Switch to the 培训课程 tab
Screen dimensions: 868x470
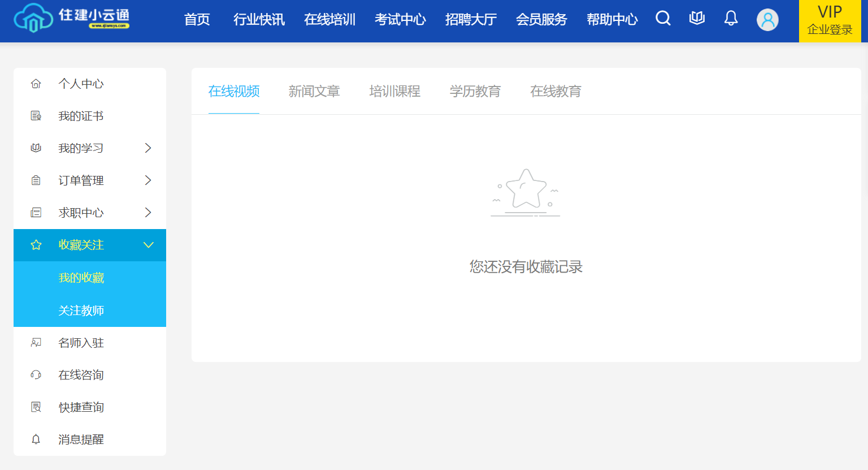coord(394,91)
